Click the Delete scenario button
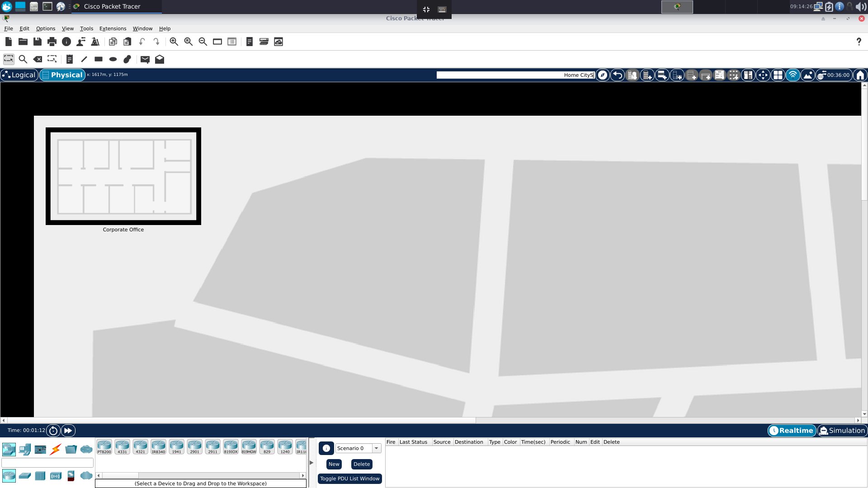This screenshot has width=868, height=488. coord(362,464)
